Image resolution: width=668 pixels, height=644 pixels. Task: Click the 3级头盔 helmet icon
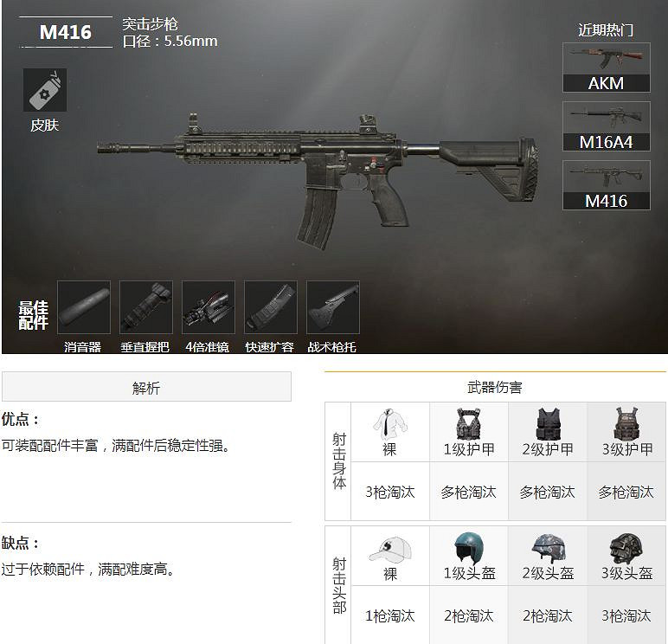(x=626, y=549)
